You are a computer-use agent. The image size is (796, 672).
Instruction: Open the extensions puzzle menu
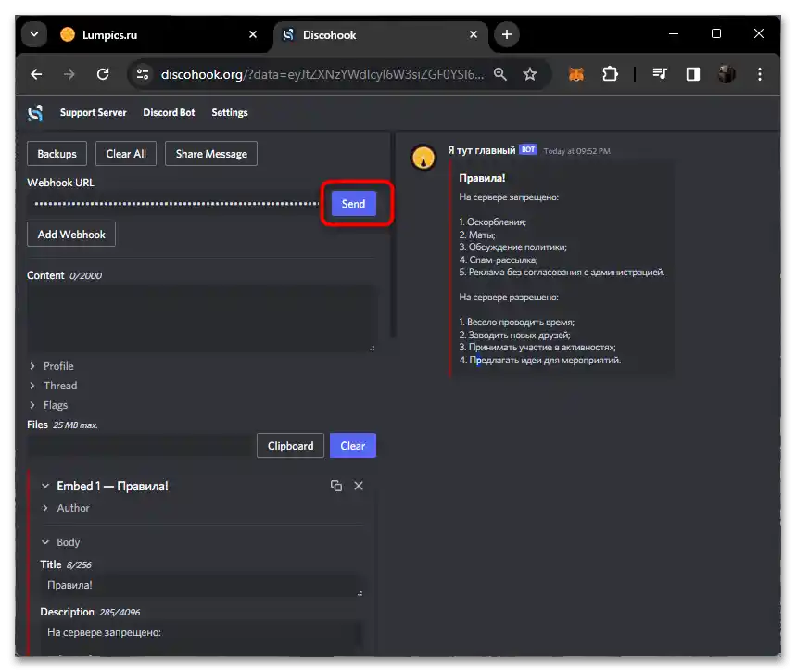click(x=610, y=75)
